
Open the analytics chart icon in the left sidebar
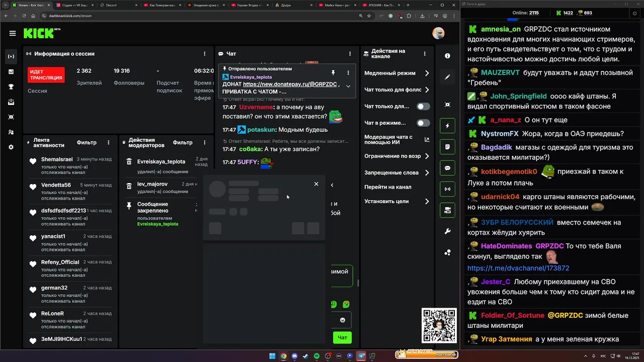tap(11, 72)
